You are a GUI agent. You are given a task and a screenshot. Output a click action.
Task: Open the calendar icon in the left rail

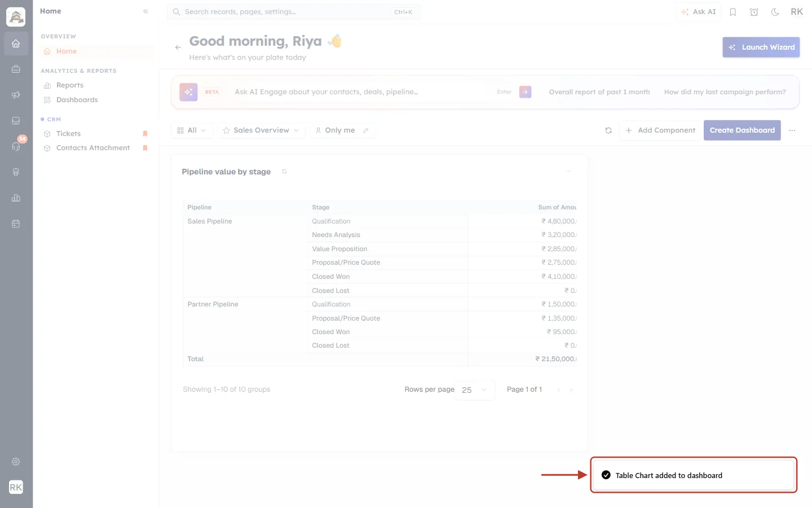pos(16,224)
